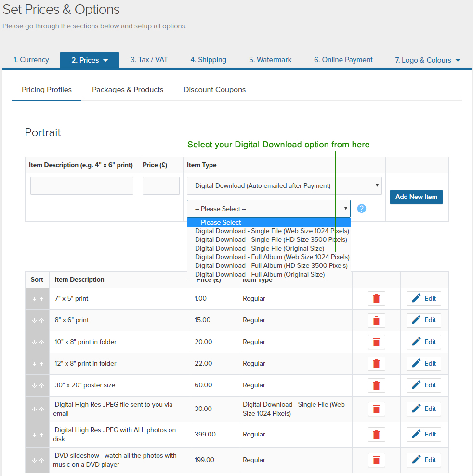This screenshot has width=473, height=476.
Task: Click the Add New Item button
Action: (x=416, y=197)
